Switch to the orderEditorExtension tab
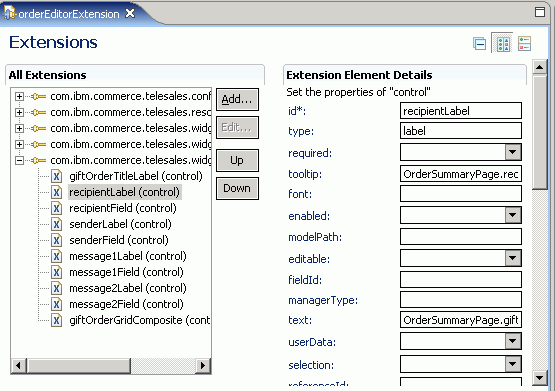 [69, 14]
